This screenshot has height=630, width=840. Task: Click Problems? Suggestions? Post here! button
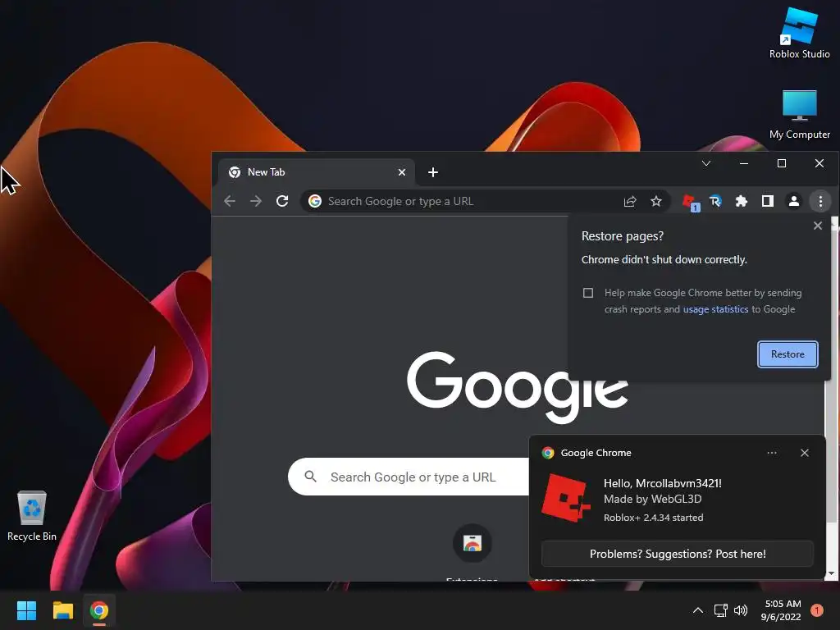pyautogui.click(x=678, y=554)
